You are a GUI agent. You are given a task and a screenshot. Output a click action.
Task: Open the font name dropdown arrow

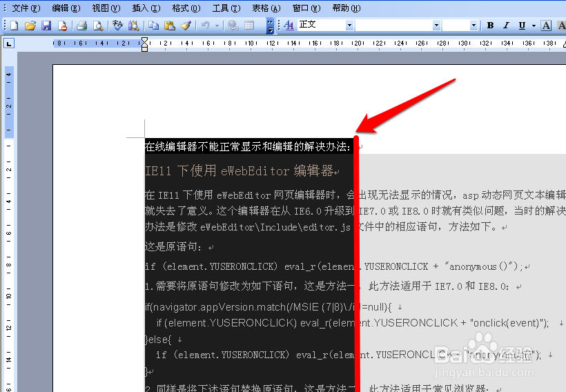tap(436, 26)
